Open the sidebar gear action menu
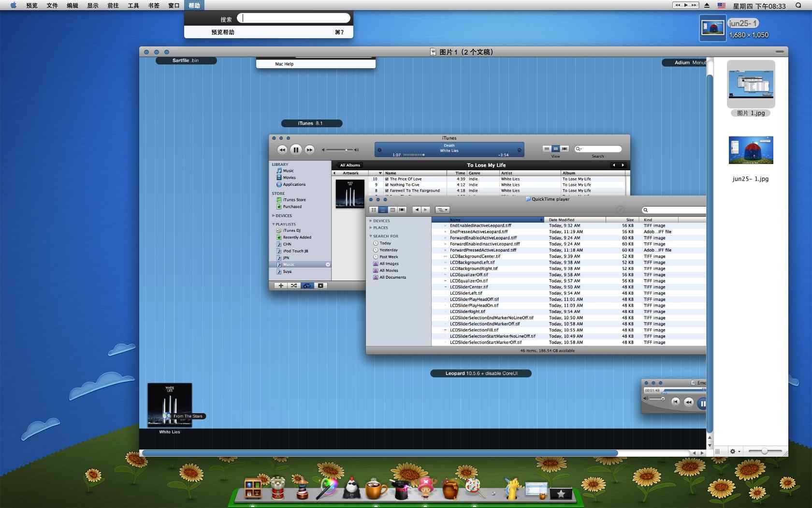 [735, 451]
